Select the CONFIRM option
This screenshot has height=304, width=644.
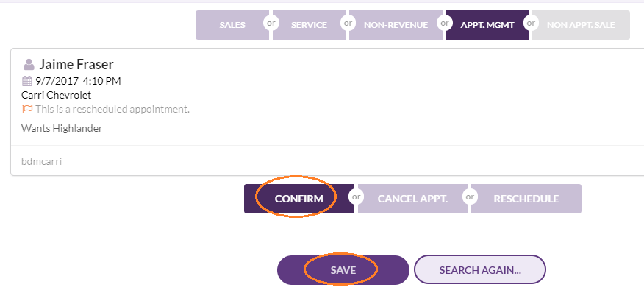click(x=299, y=199)
